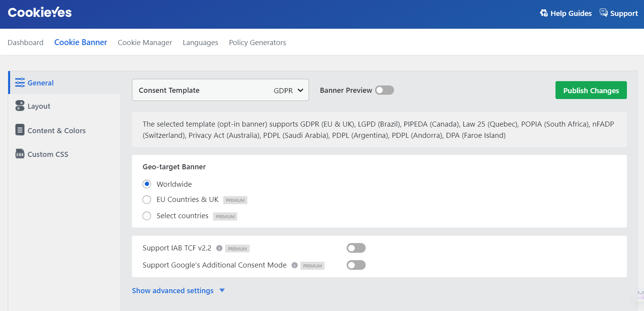Open the Dashboard tab
Image resolution: width=644 pixels, height=311 pixels.
[26, 42]
